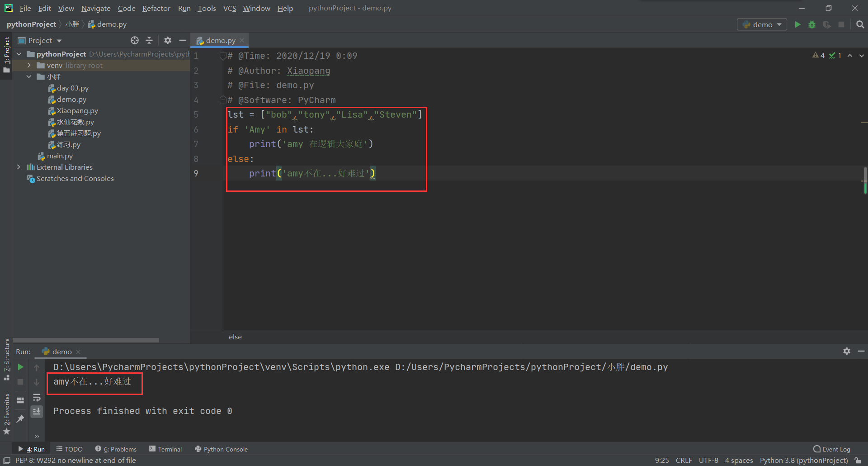Toggle tool window bars icon in status bar
Viewport: 868px width, 466px height.
7,460
